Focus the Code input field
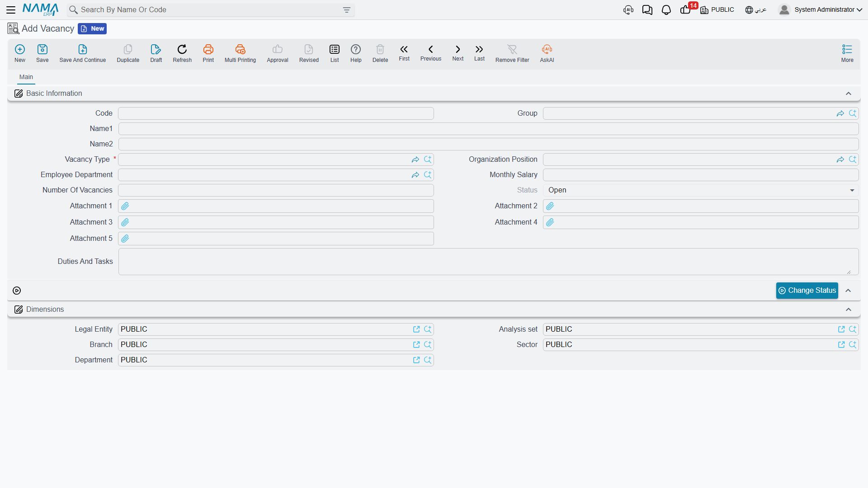Screen dimensions: 868x488 click(x=276, y=113)
